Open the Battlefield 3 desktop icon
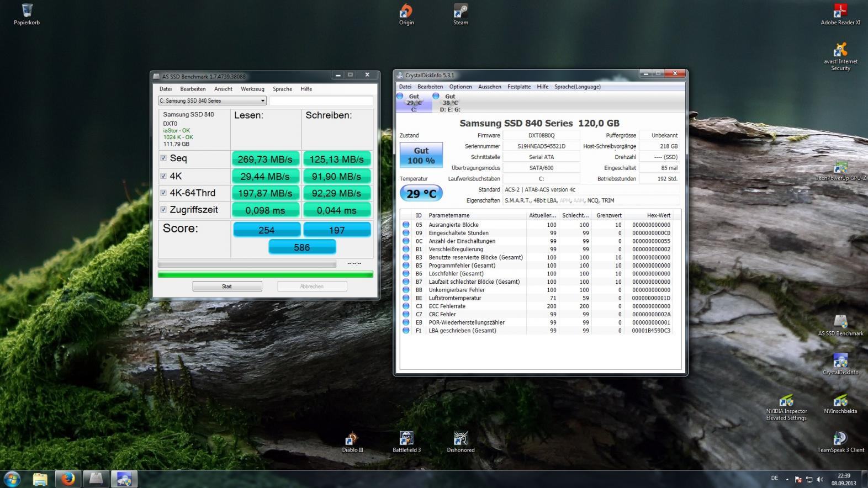Screen dimensions: 868x488 (x=406, y=439)
